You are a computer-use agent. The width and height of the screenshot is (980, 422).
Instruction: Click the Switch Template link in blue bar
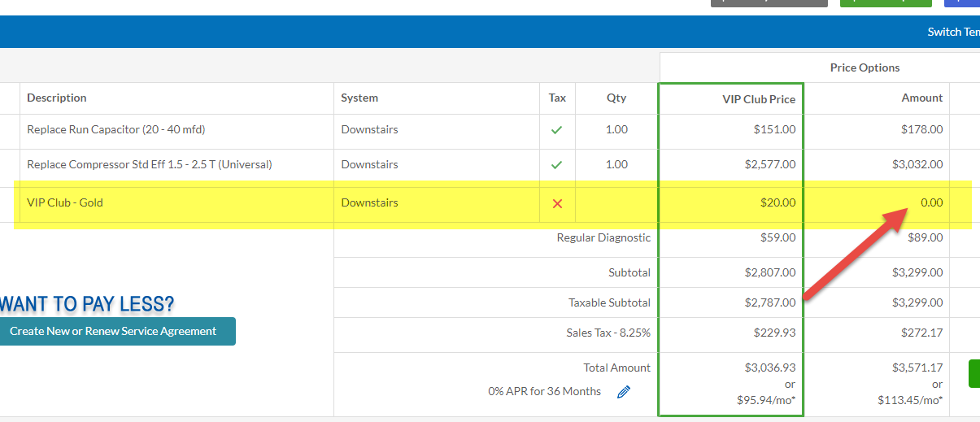pyautogui.click(x=953, y=32)
